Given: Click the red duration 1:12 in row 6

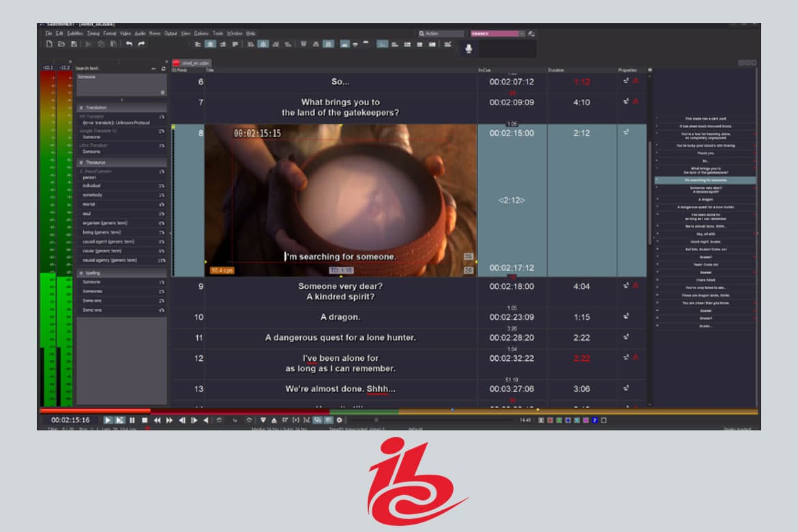Looking at the screenshot, I should click(x=582, y=82).
